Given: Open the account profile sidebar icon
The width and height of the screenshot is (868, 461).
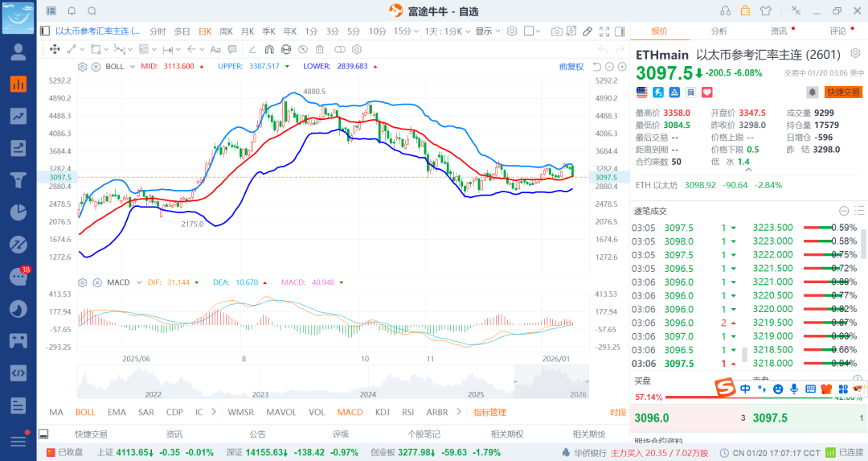Looking at the screenshot, I should click(18, 52).
